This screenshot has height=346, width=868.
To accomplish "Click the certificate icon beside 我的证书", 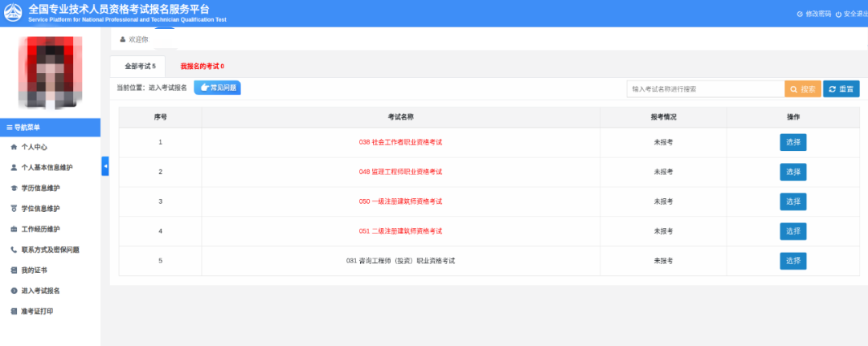I will 14,271.
